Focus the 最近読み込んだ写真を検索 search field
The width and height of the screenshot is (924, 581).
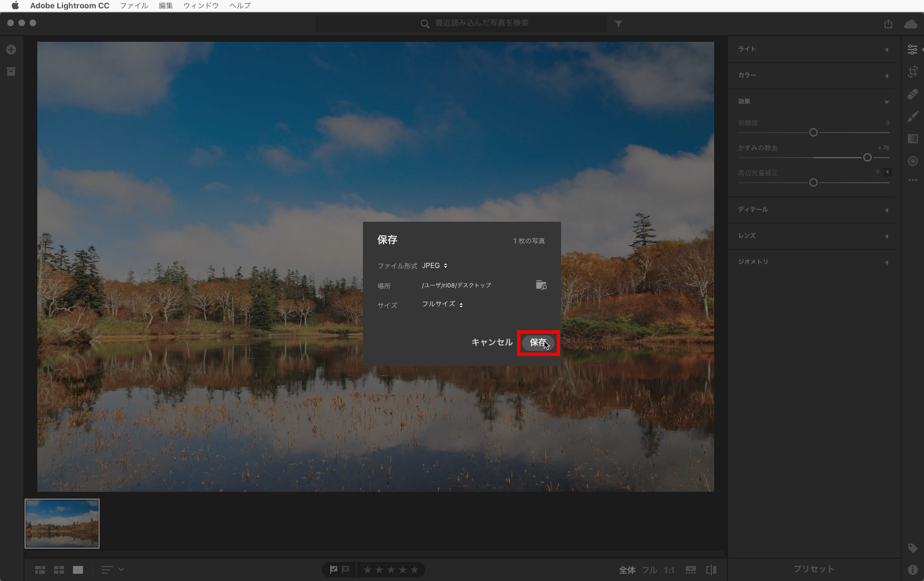coord(462,23)
